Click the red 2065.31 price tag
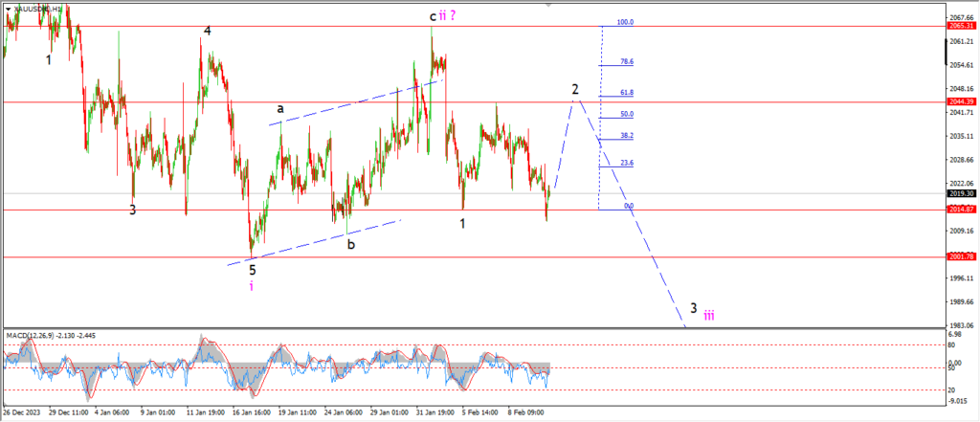Image resolution: width=980 pixels, height=422 pixels. 960,27
